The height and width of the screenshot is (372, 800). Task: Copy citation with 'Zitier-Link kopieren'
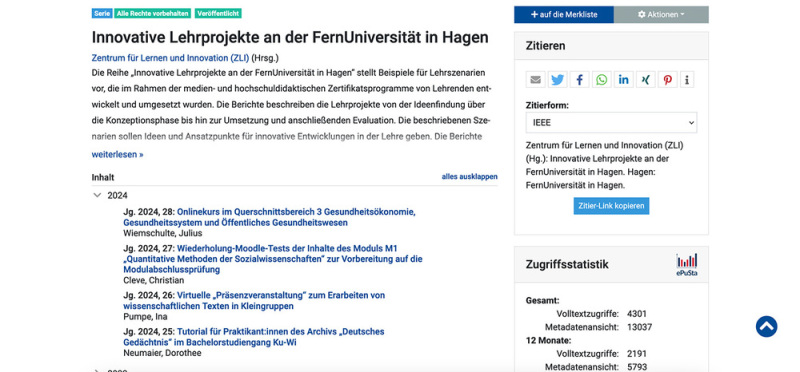[611, 206]
